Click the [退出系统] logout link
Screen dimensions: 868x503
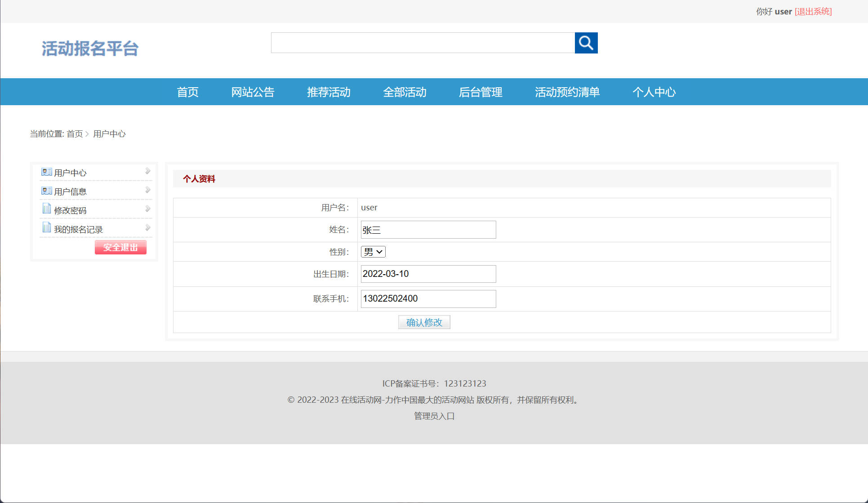point(813,11)
